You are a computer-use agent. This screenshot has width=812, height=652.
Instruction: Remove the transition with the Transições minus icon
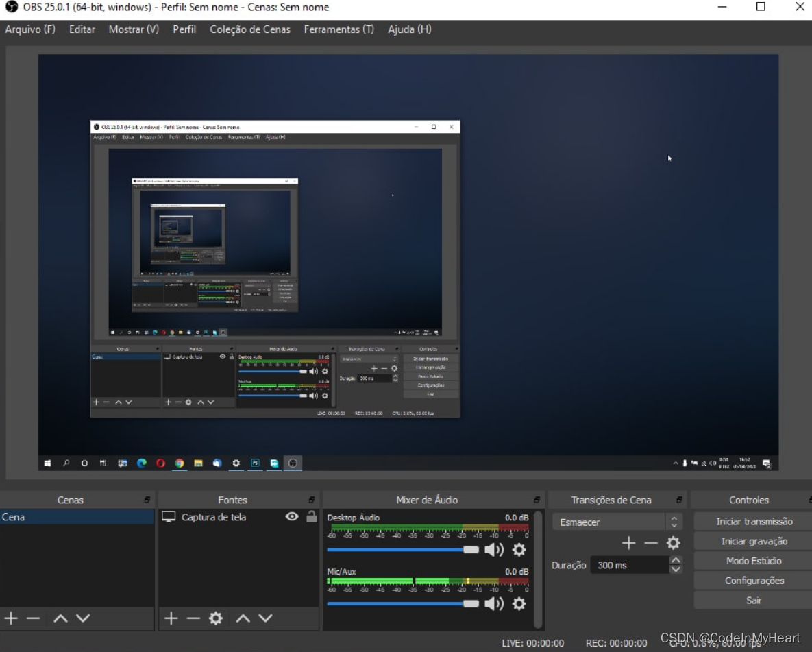pyautogui.click(x=651, y=542)
